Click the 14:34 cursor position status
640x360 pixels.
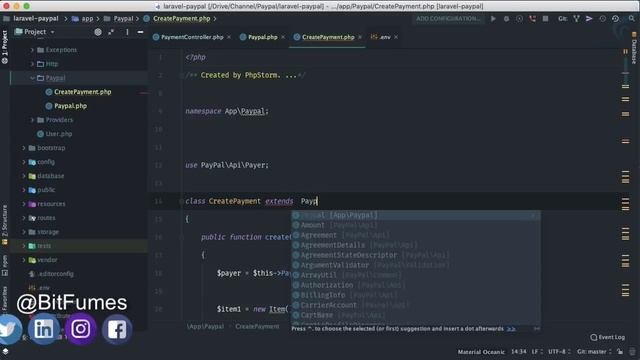coord(518,351)
